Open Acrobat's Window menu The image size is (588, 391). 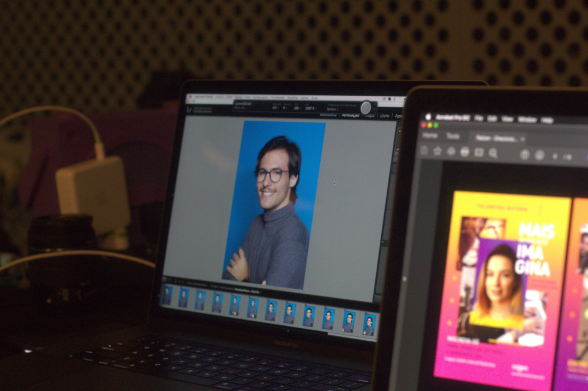[527, 120]
